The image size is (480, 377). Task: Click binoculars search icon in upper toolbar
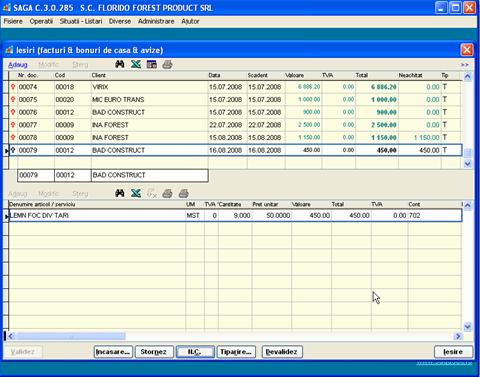[x=120, y=64]
